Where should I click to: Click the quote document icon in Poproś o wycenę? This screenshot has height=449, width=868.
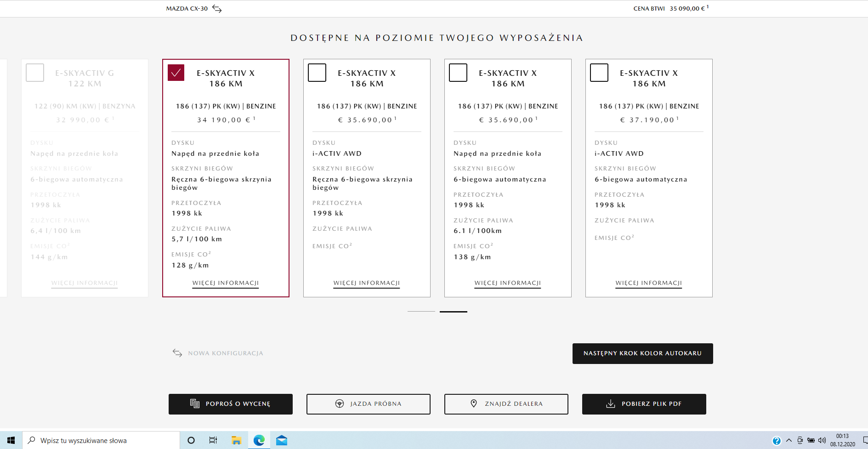(195, 404)
